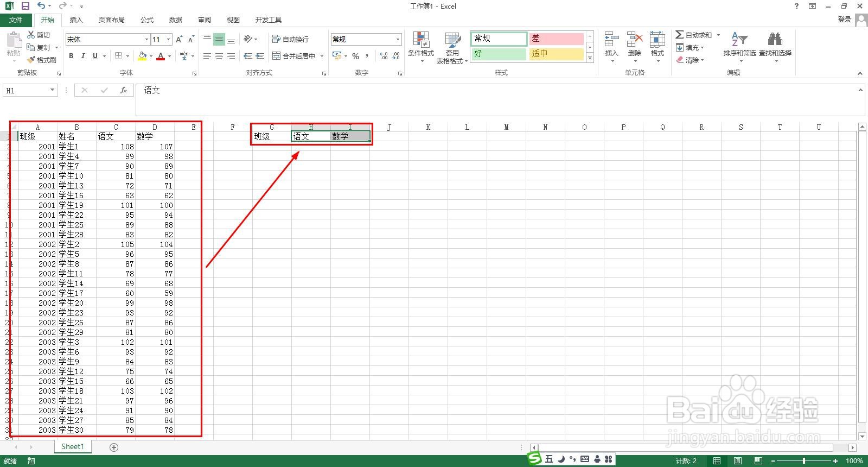Switch to the 公式 Formulas tab
868x467 pixels.
147,20
